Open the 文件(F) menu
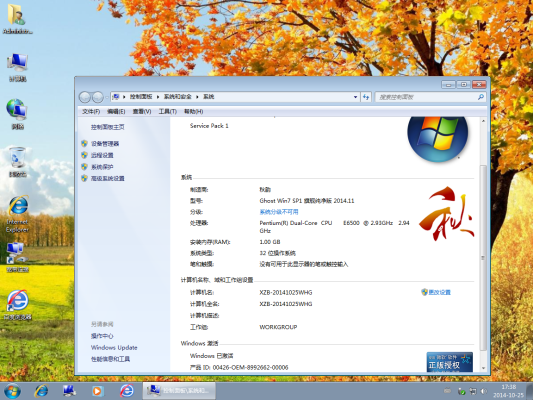 pyautogui.click(x=91, y=111)
